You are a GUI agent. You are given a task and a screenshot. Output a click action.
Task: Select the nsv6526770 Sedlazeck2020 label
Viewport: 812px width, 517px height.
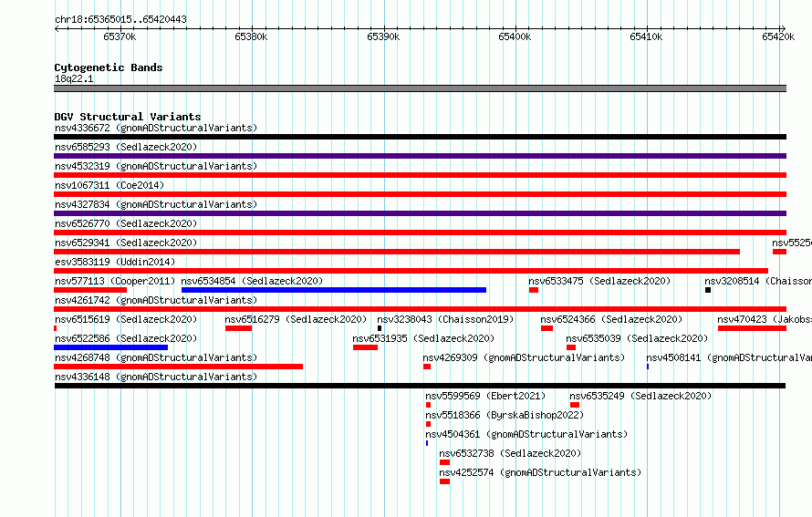point(126,223)
